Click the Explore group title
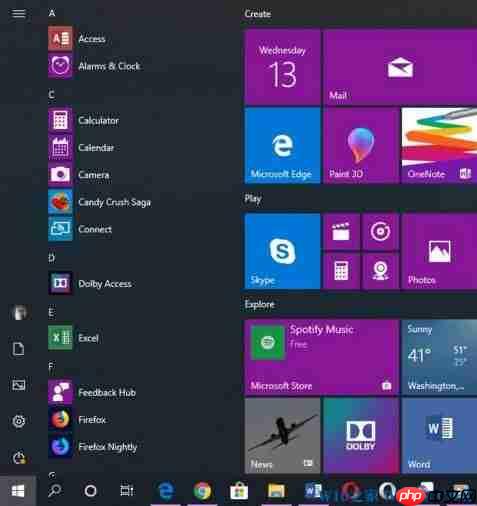Viewport: 477px width, 506px height. (259, 304)
